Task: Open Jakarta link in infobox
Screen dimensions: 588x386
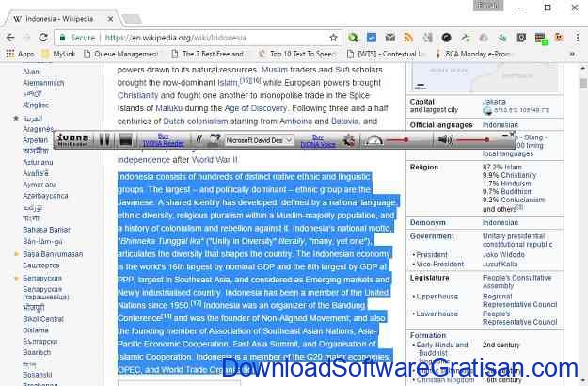Action: click(x=494, y=102)
